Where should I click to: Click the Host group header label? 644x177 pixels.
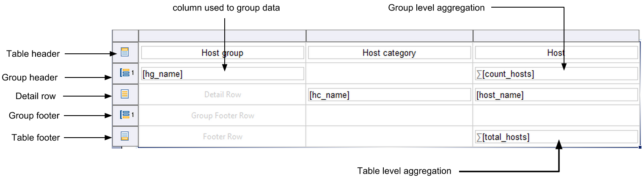tap(222, 53)
